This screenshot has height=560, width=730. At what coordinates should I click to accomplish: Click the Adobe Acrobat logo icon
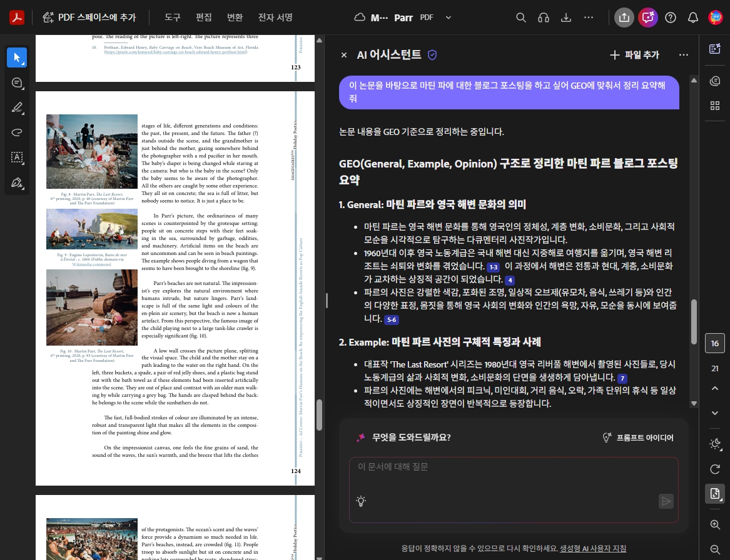(x=17, y=17)
